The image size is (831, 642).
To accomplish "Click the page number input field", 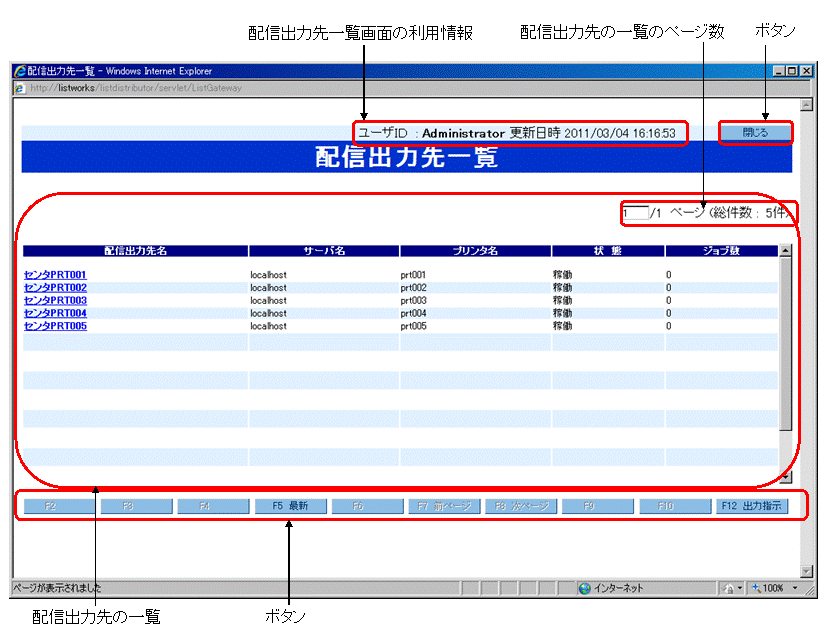I will click(x=635, y=213).
